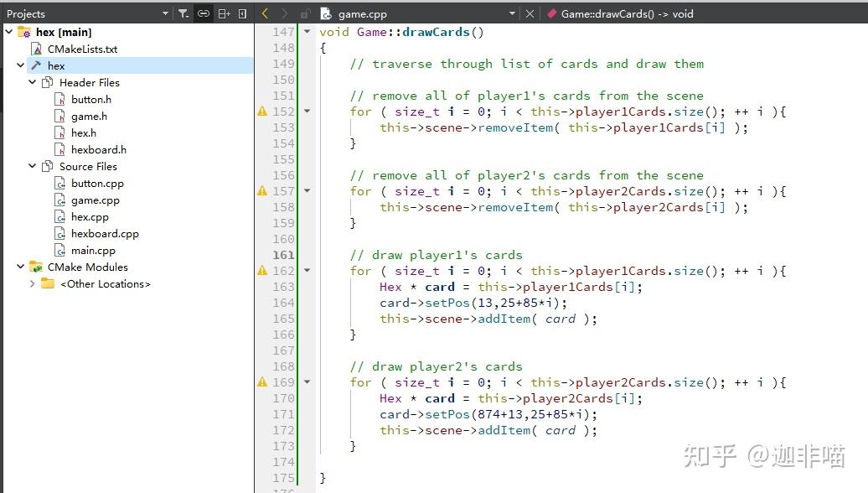Click addItem call on line 172
868x493 pixels.
point(504,430)
